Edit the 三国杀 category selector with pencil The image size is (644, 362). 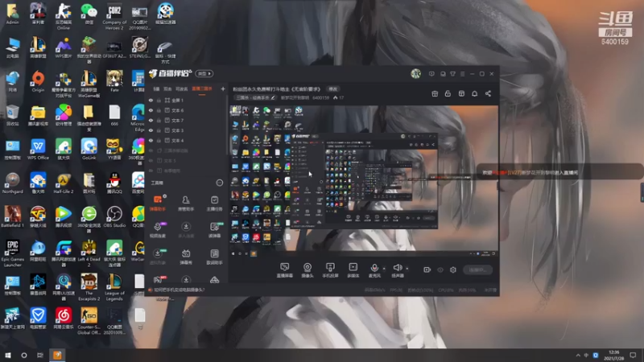pyautogui.click(x=256, y=97)
